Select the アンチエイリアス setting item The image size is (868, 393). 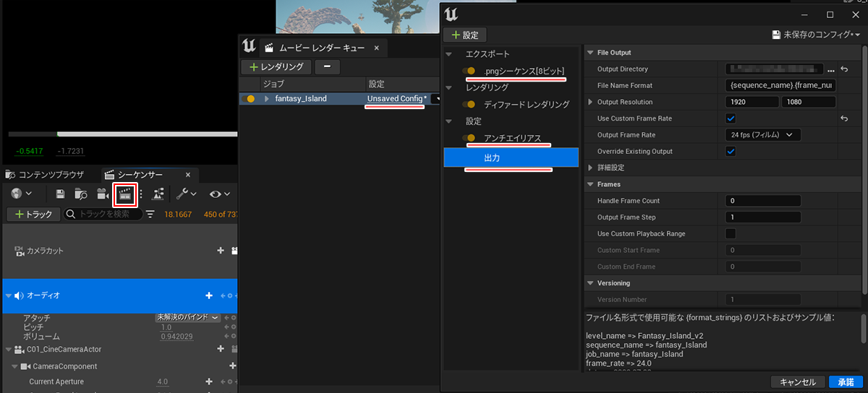pyautogui.click(x=512, y=138)
